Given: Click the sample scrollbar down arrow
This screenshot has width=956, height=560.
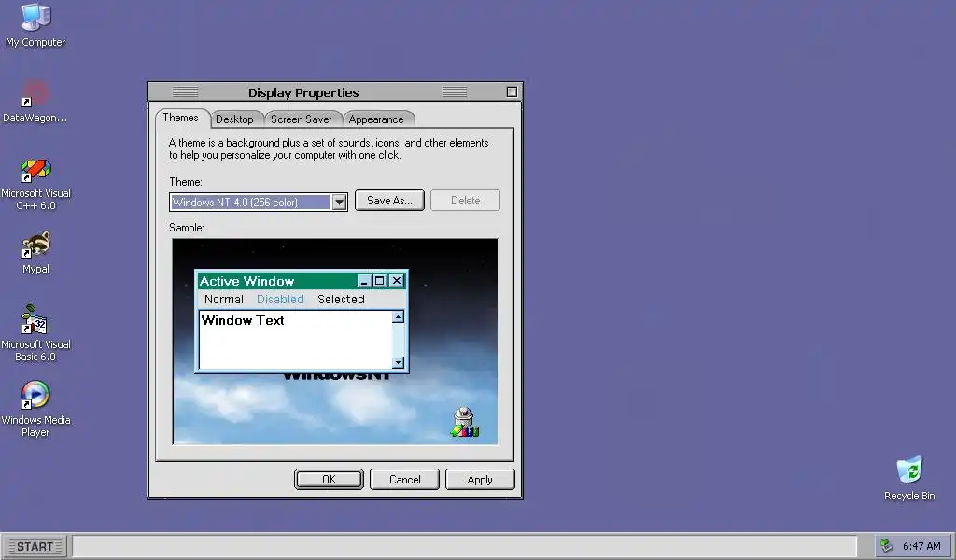Looking at the screenshot, I should click(x=398, y=362).
